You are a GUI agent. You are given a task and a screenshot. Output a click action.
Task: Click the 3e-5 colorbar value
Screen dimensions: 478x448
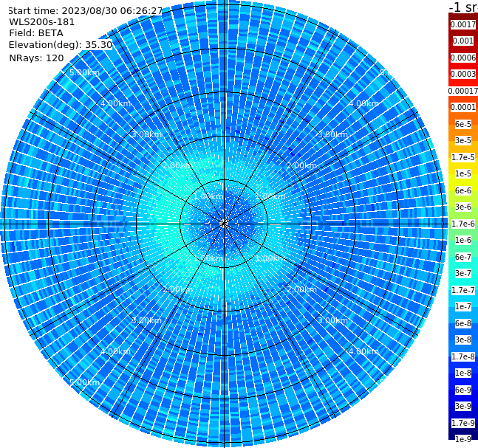tap(463, 140)
